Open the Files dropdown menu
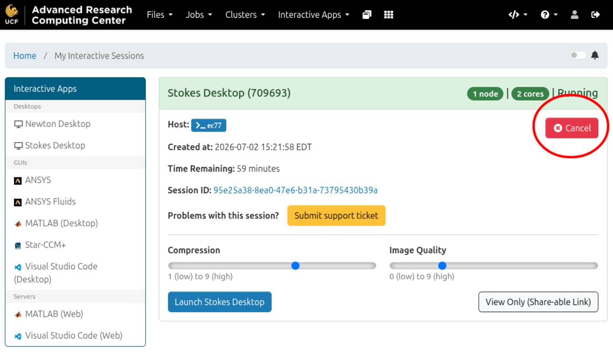Screen dimensions: 613x364 click(x=160, y=15)
